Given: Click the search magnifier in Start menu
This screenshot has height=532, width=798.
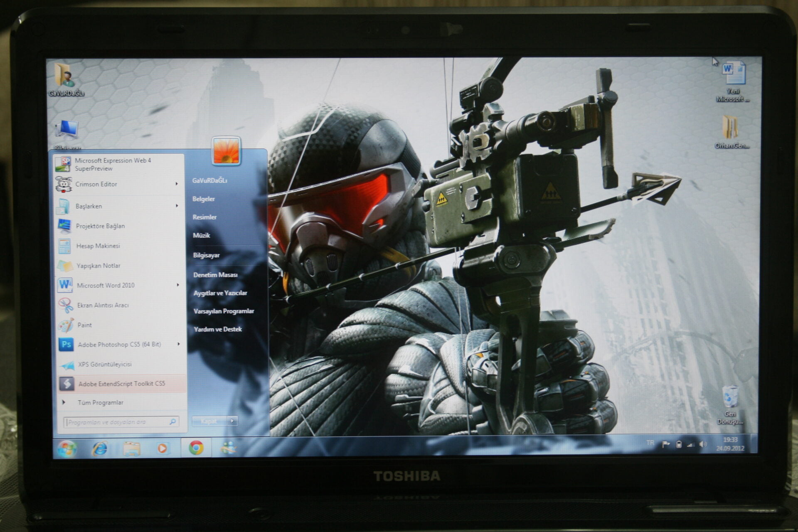Looking at the screenshot, I should pos(172,421).
